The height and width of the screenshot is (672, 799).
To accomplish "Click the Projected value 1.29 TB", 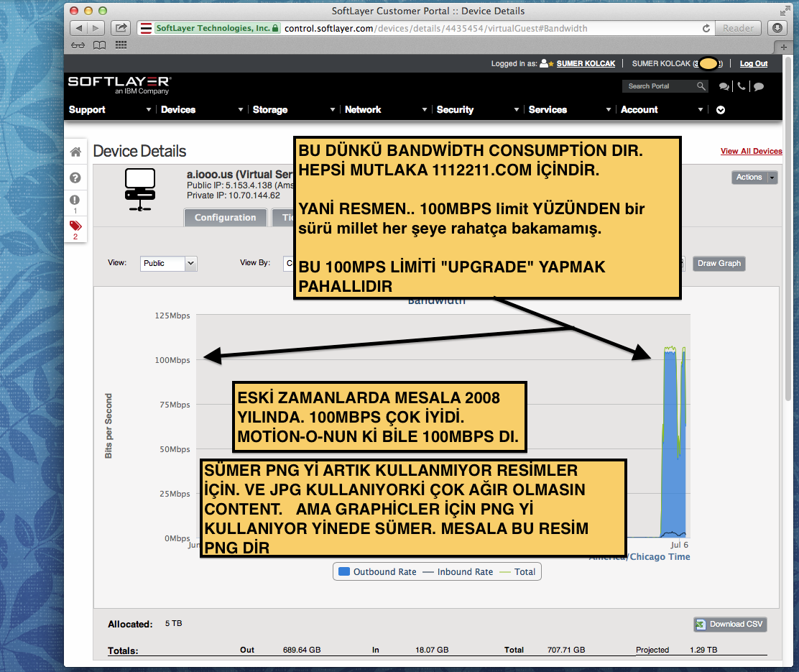I will pos(703,650).
